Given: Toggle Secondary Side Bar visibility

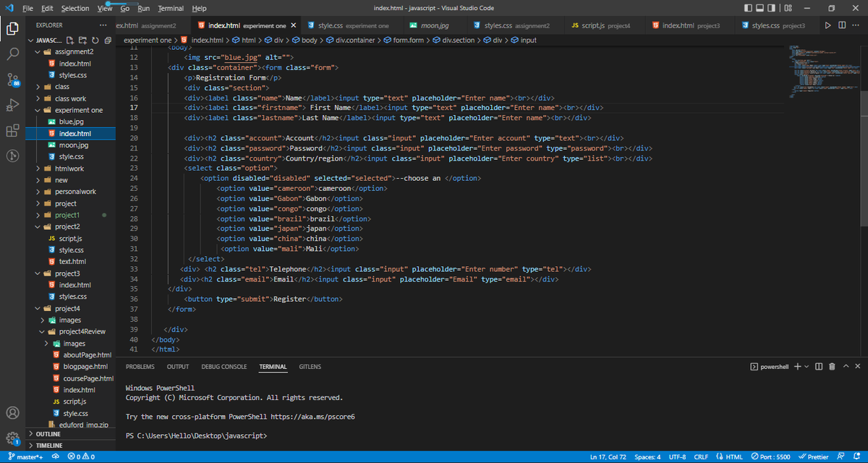Looking at the screenshot, I should point(773,8).
